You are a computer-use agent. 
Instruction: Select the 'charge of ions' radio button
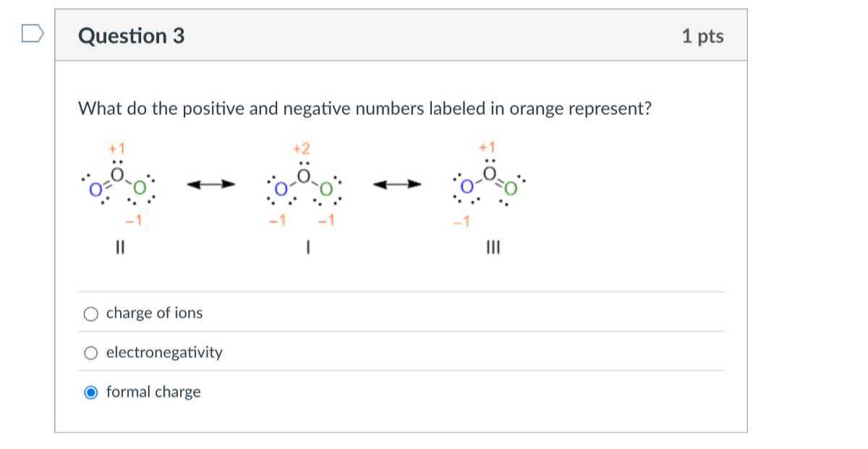(x=90, y=314)
